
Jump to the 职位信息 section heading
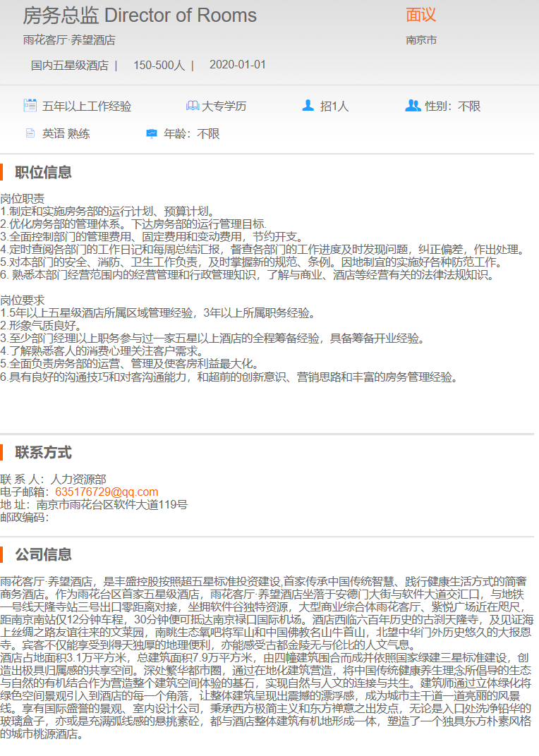44,172
